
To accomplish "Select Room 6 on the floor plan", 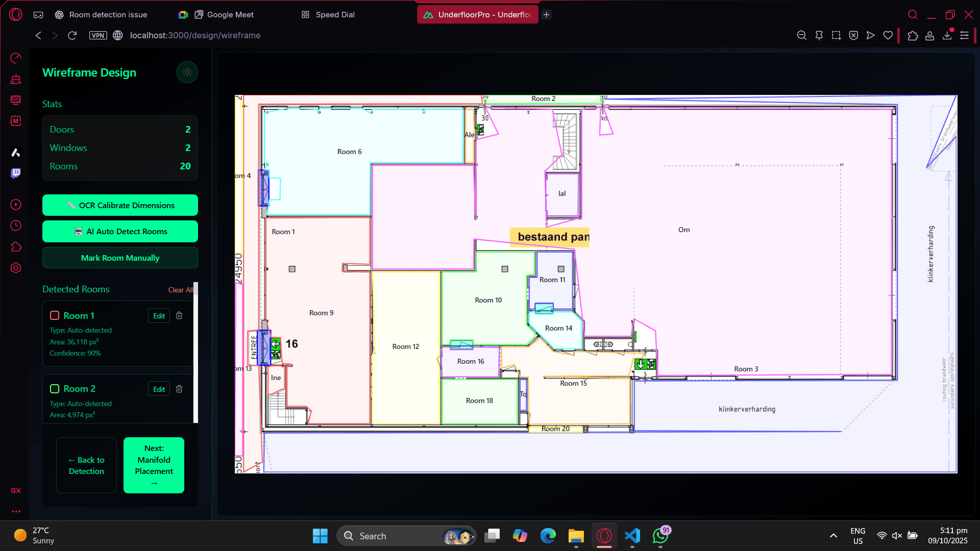I will tap(349, 152).
